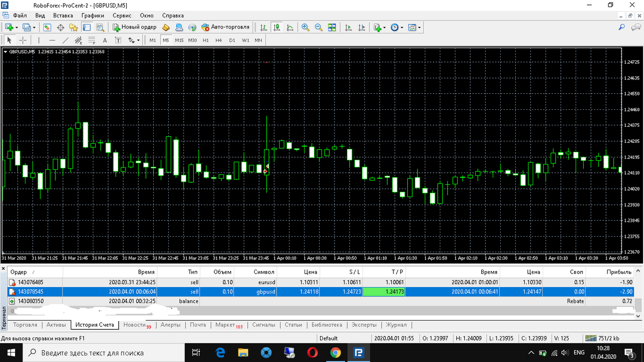
Task: Tile chart windows with grid icon
Action: 332,27
